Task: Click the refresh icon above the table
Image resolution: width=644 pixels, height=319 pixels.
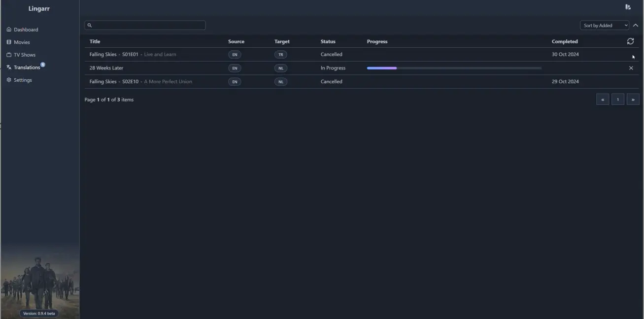Action: [630, 41]
